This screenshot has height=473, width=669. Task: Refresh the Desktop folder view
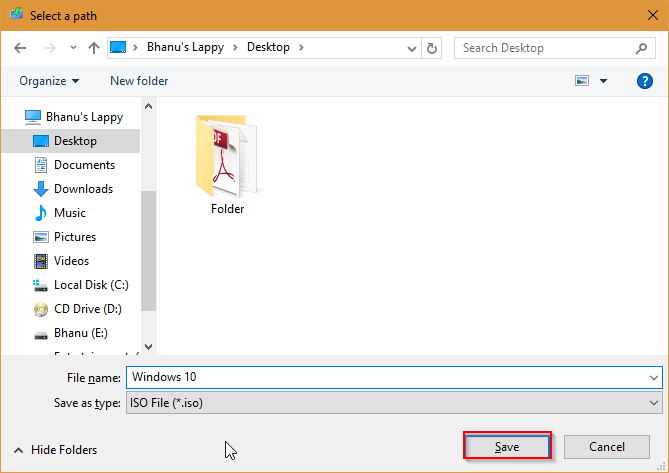point(432,48)
